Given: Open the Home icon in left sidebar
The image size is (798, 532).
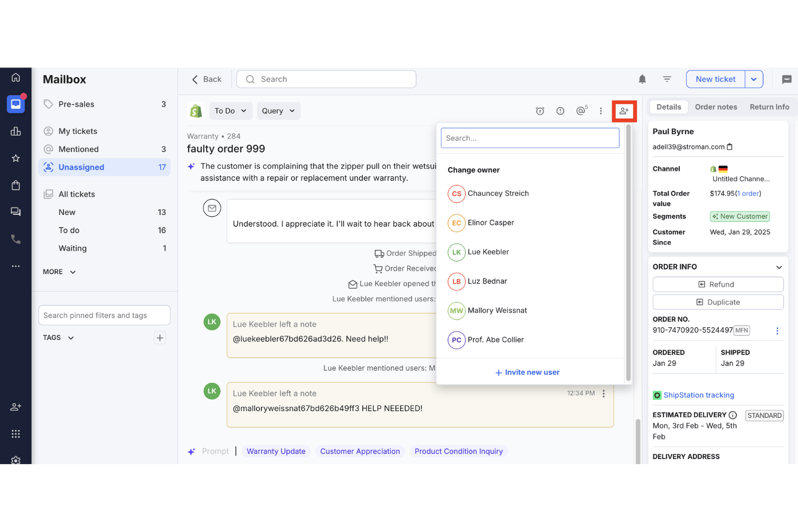Looking at the screenshot, I should point(16,78).
